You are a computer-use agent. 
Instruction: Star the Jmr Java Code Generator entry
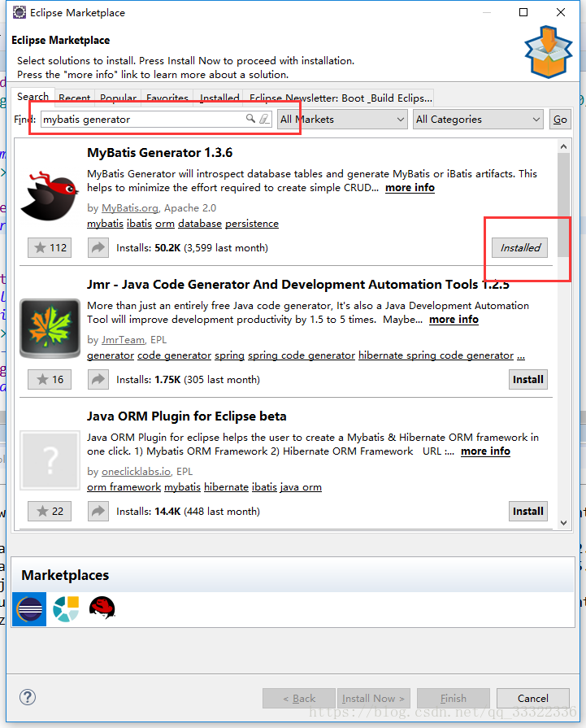pyautogui.click(x=50, y=379)
